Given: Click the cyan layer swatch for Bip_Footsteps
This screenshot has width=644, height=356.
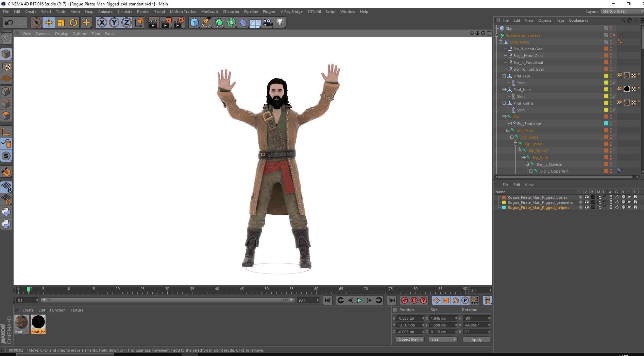Looking at the screenshot, I should click(x=606, y=124).
